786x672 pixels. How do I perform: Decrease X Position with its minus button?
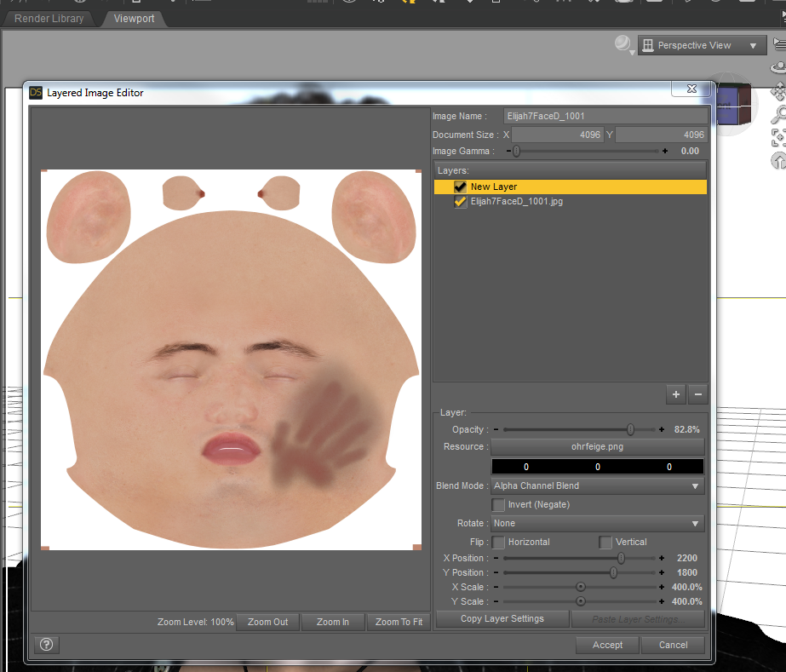(496, 558)
